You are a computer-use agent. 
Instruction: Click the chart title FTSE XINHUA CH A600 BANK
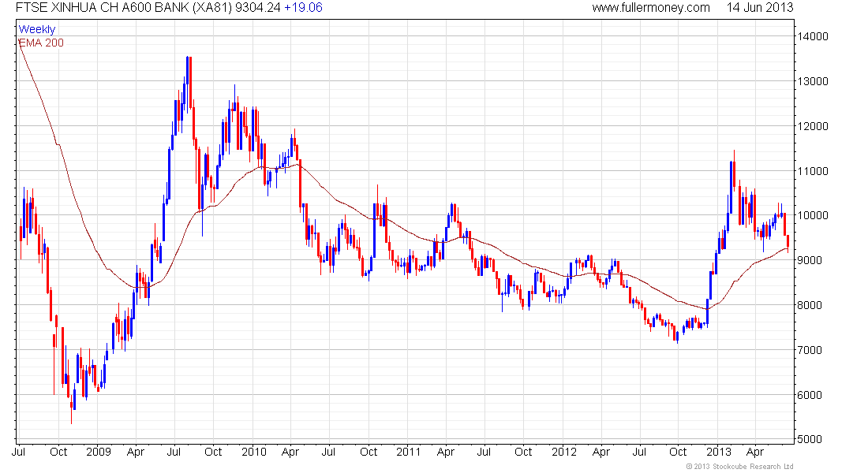pos(103,8)
